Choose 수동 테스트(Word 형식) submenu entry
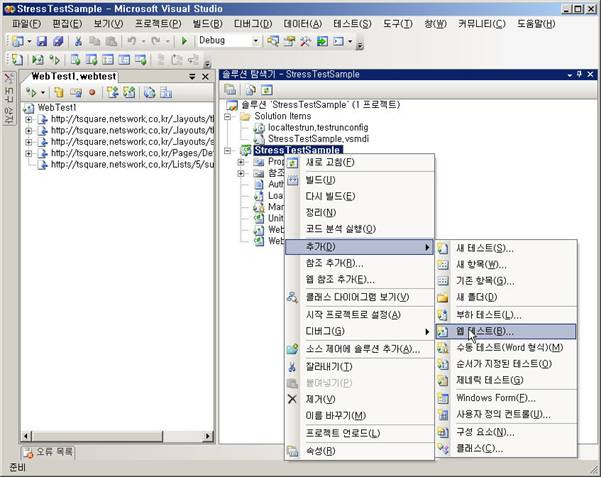 pyautogui.click(x=506, y=347)
